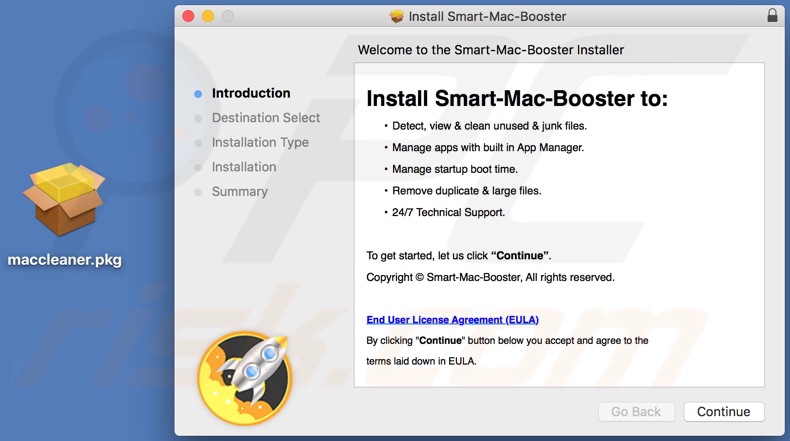This screenshot has height=441, width=790.
Task: Click the maccleaner.pkg file name label
Action: [64, 260]
